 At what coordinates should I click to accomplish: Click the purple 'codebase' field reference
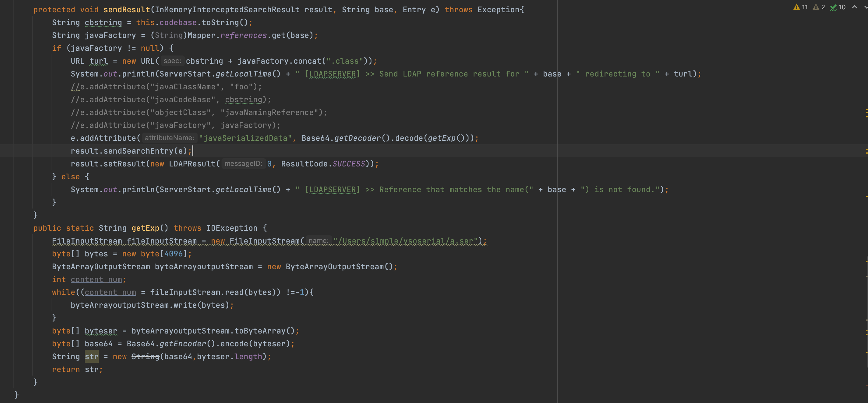click(178, 22)
